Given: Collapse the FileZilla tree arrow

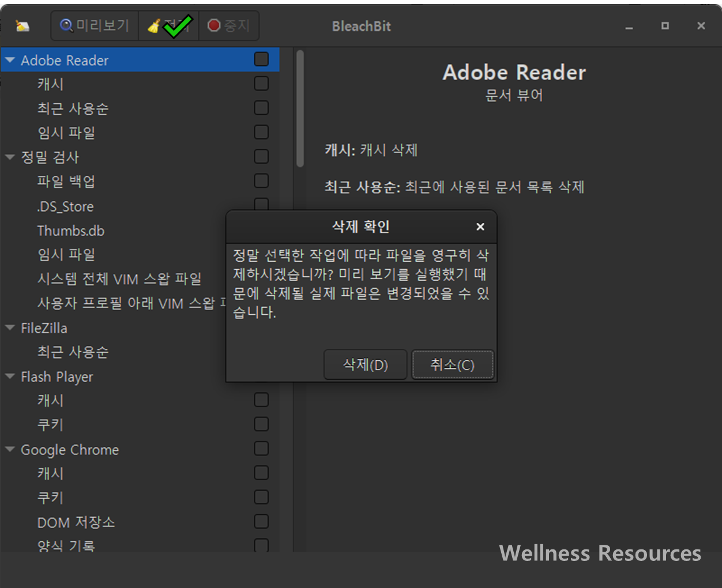Looking at the screenshot, I should click(10, 327).
